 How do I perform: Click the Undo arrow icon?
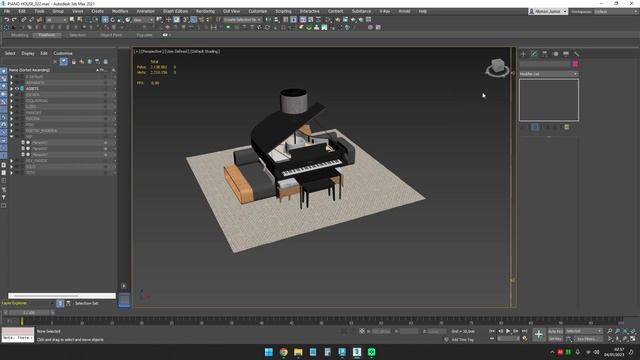coord(6,20)
